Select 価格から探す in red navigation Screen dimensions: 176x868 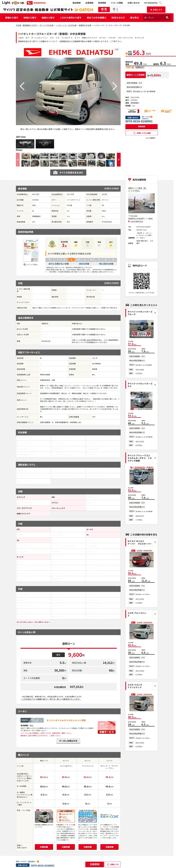pos(48,18)
